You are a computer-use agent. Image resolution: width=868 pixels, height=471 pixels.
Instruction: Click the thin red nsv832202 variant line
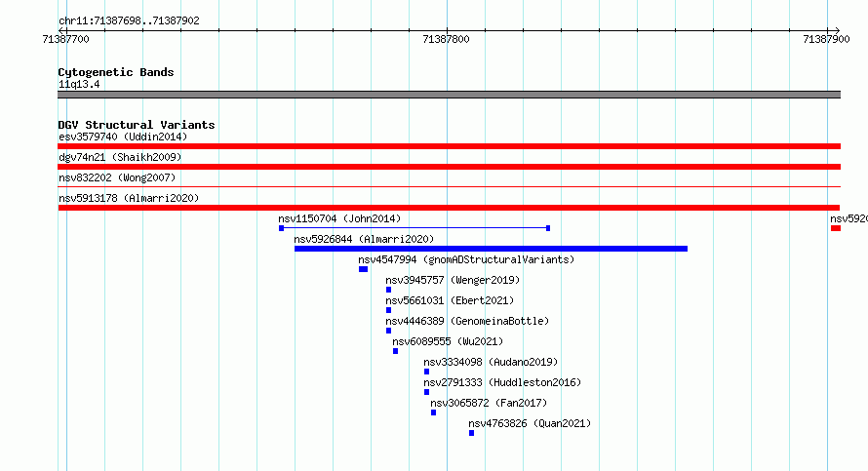449,187
